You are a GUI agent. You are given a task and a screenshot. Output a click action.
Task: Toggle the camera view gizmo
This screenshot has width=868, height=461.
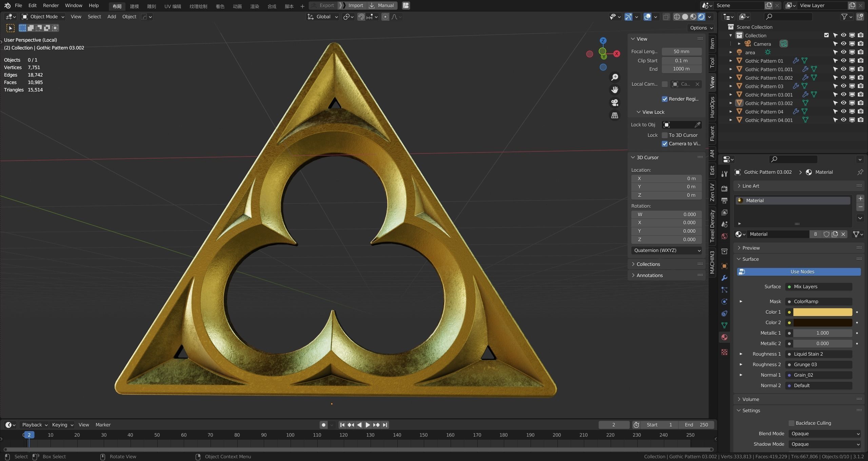pyautogui.click(x=614, y=103)
